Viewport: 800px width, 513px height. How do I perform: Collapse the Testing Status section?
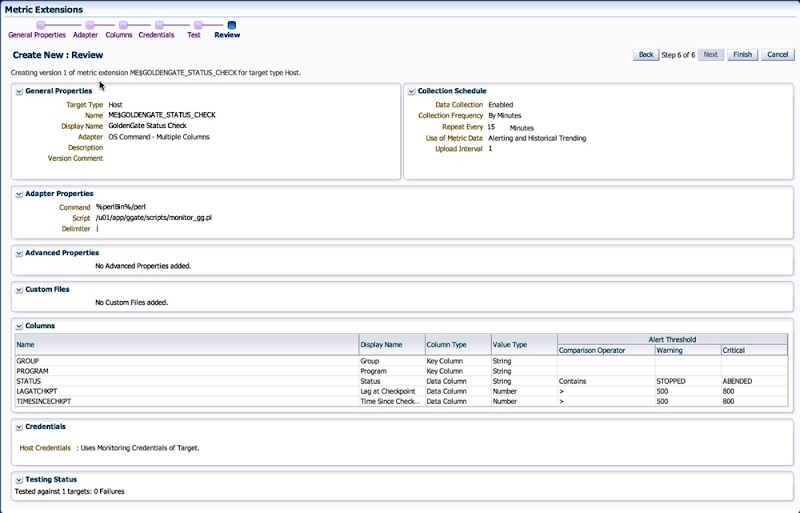tap(19, 479)
